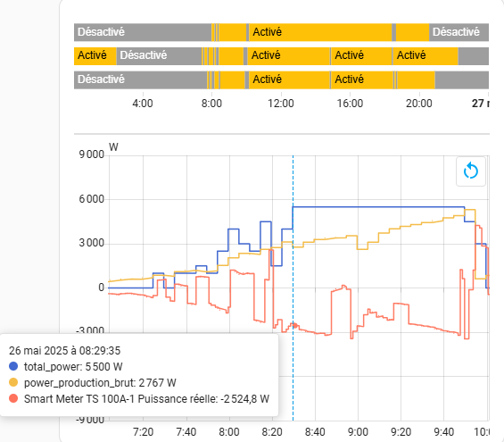Click the first row's leftmost Désactivé segment

click(143, 32)
